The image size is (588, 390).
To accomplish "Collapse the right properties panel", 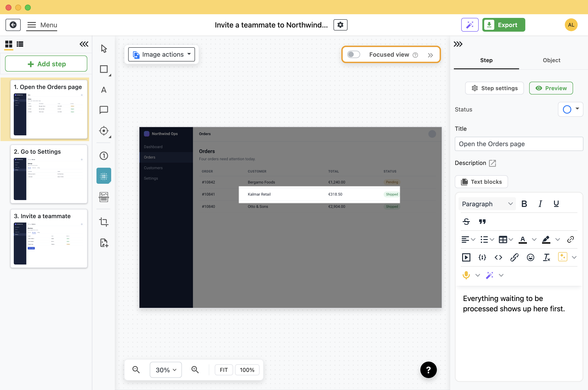I will tap(458, 44).
